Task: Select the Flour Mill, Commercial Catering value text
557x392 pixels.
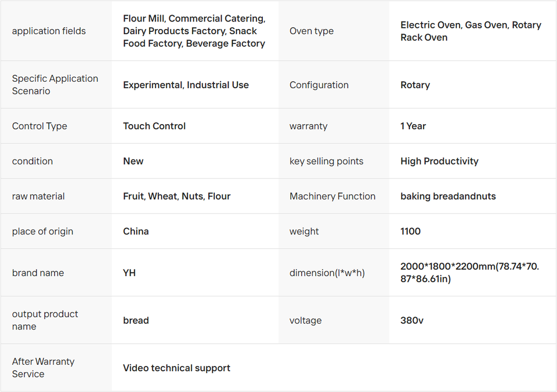Action: [x=194, y=31]
